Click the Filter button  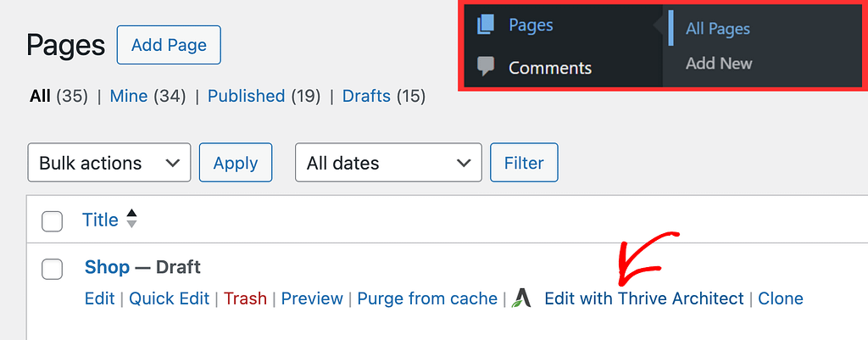(x=524, y=162)
